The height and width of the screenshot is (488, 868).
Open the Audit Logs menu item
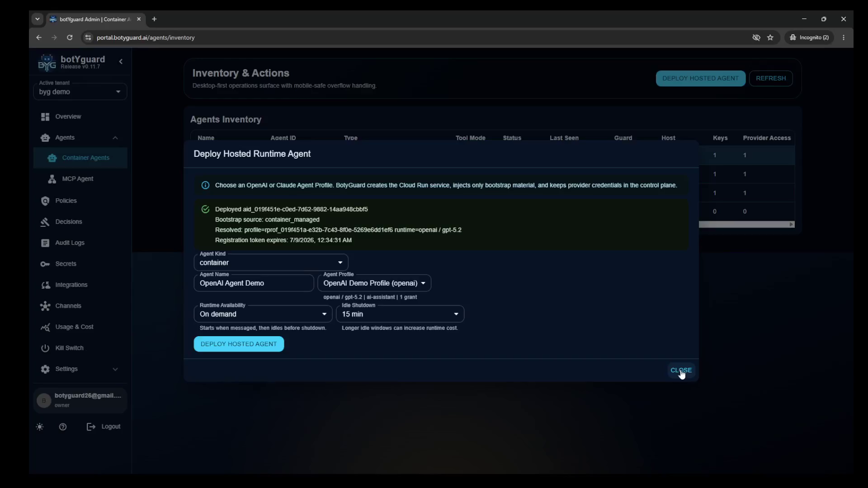click(x=80, y=243)
